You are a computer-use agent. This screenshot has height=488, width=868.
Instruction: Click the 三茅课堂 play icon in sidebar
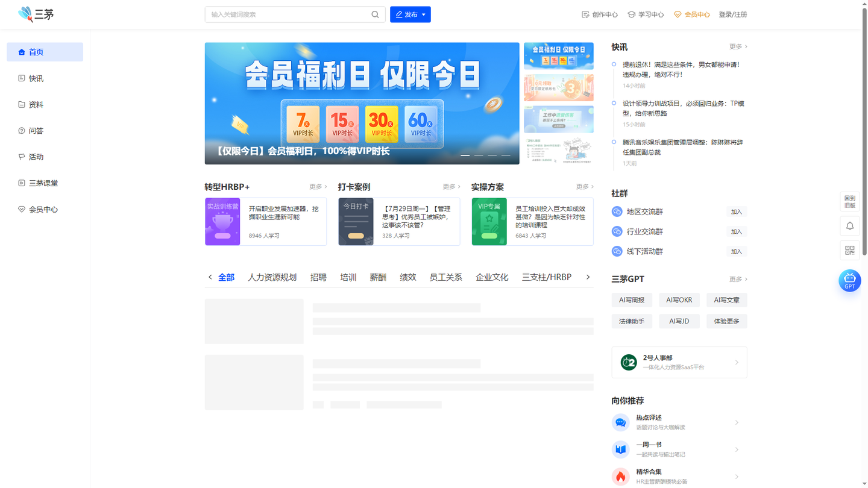tap(22, 183)
